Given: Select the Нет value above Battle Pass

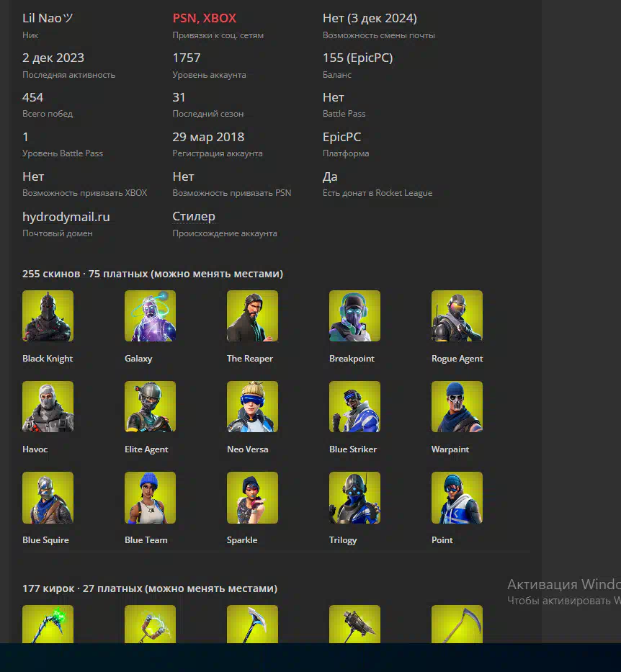Looking at the screenshot, I should click(x=333, y=97).
